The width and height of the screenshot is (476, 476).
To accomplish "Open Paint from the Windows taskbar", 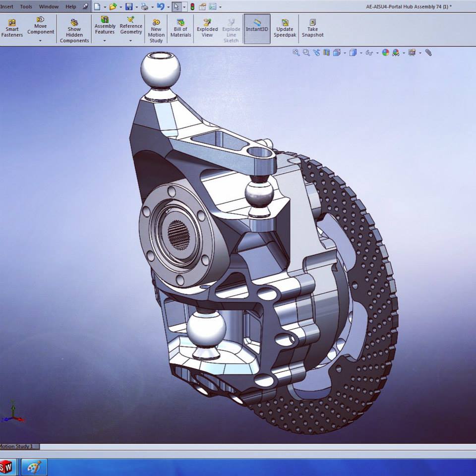I will coord(34,467).
